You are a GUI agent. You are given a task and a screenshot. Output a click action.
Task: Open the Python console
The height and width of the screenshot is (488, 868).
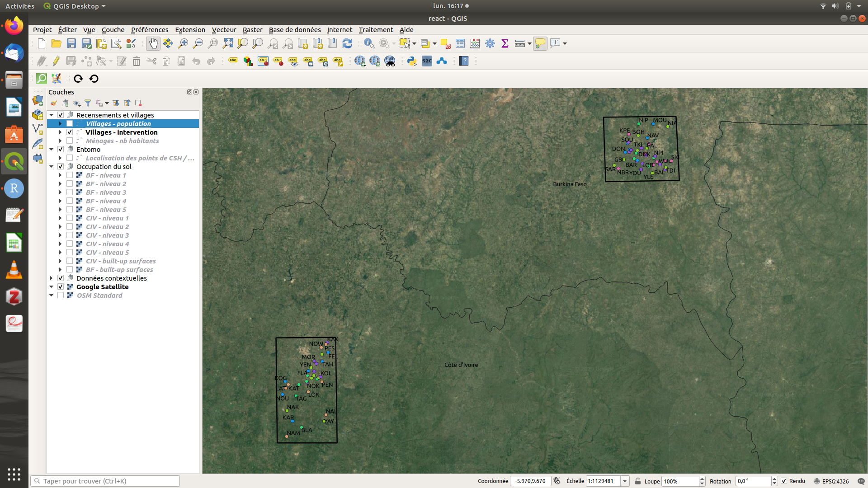pyautogui.click(x=411, y=61)
